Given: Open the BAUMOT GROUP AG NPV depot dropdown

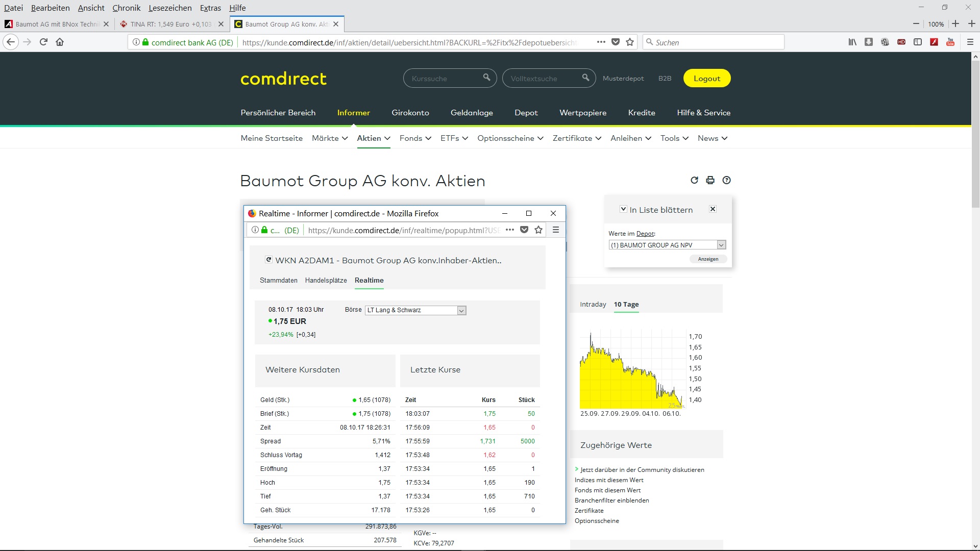Looking at the screenshot, I should [x=720, y=245].
